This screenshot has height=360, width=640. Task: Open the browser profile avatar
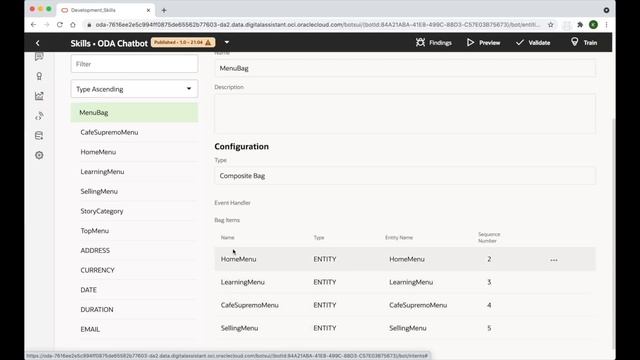pos(593,25)
